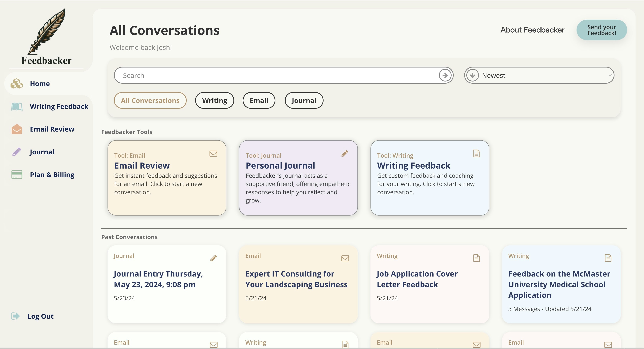Click document icon on Job Application Cover Letter card
644x349 pixels.
tap(476, 258)
